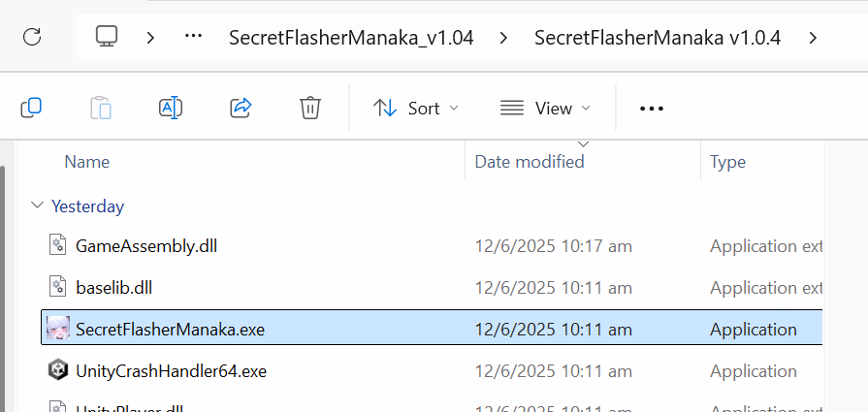This screenshot has width=868, height=412.
Task: Click the This PC monitor icon
Action: [107, 38]
